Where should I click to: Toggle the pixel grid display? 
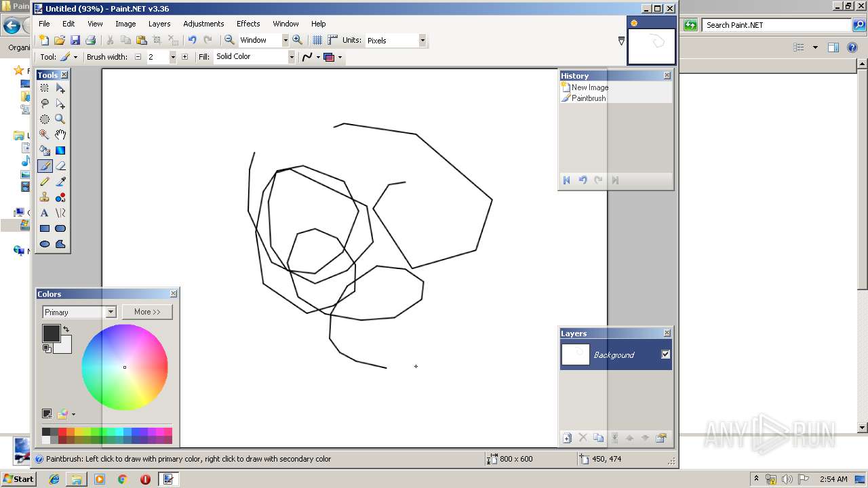pyautogui.click(x=317, y=40)
